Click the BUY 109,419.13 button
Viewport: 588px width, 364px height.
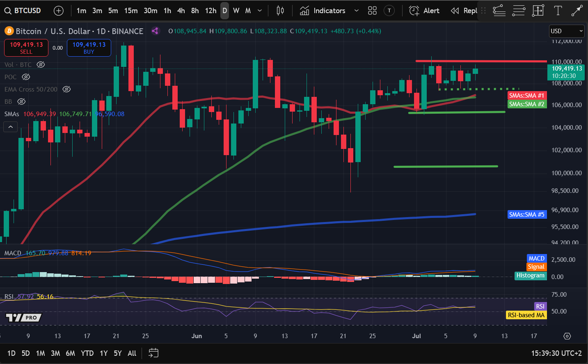point(89,48)
